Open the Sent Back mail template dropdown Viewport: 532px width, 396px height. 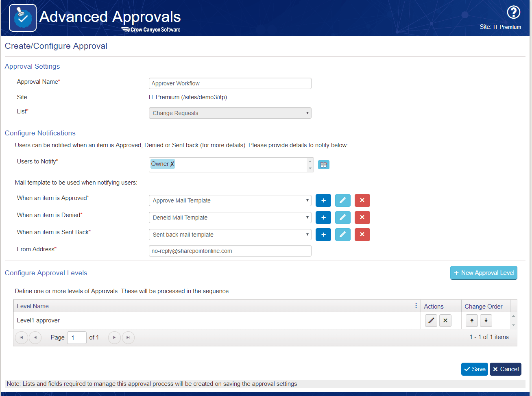[230, 235]
